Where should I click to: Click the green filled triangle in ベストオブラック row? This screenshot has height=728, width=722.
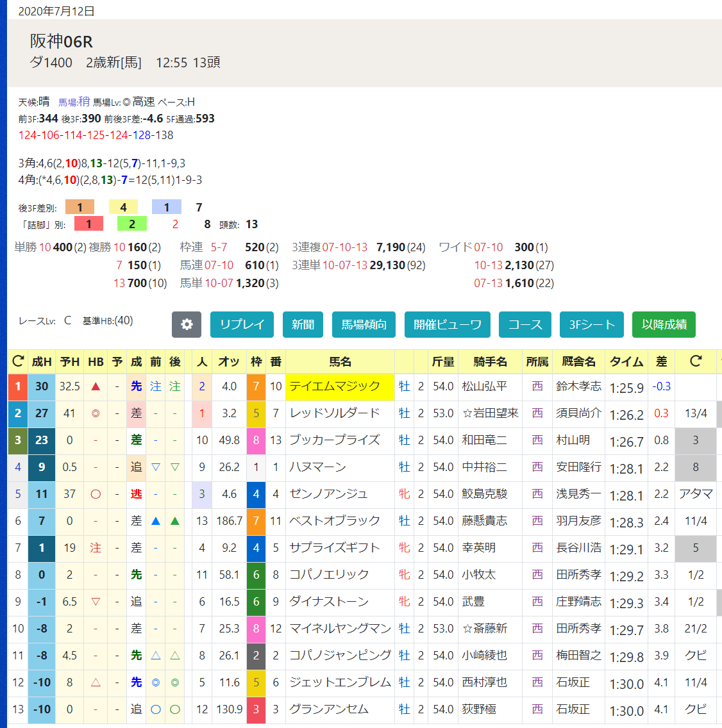(x=174, y=521)
